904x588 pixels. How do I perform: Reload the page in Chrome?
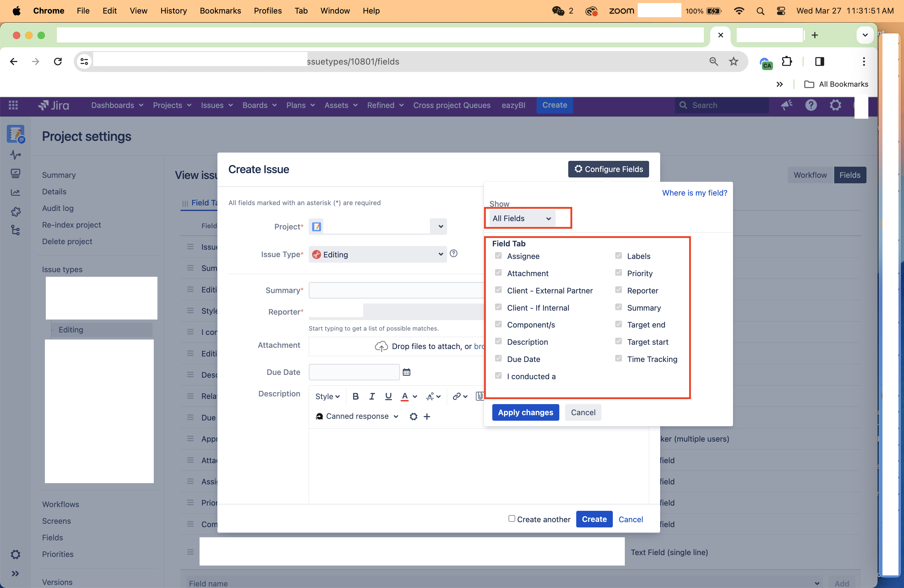[x=58, y=62]
